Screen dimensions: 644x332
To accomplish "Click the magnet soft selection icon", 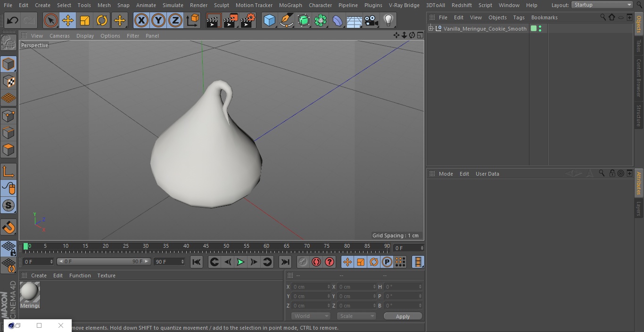I will pos(8,227).
